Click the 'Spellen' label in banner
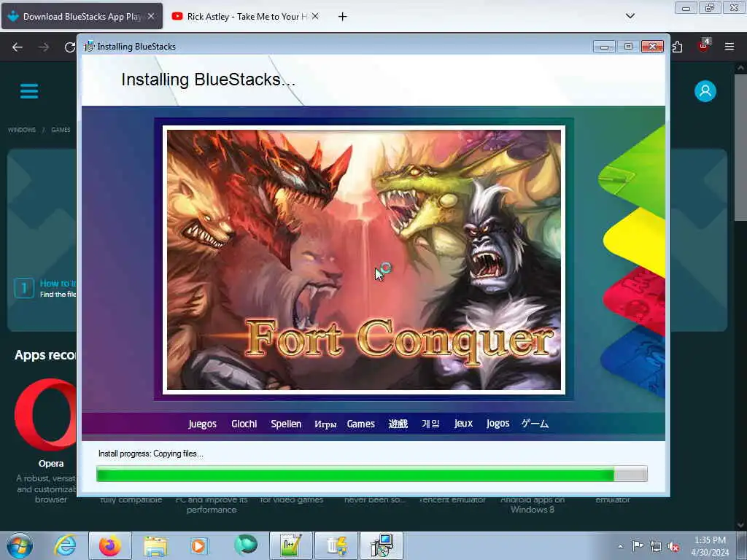 coord(286,424)
